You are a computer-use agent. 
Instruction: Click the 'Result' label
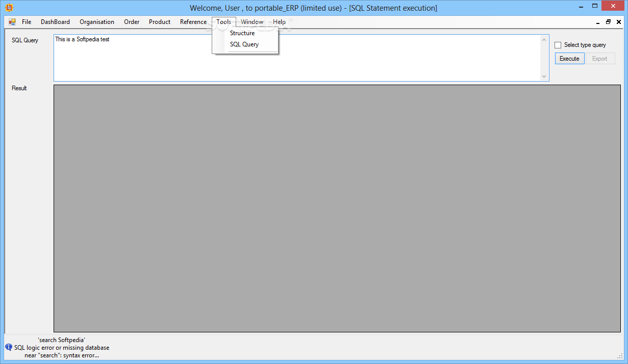[x=19, y=88]
